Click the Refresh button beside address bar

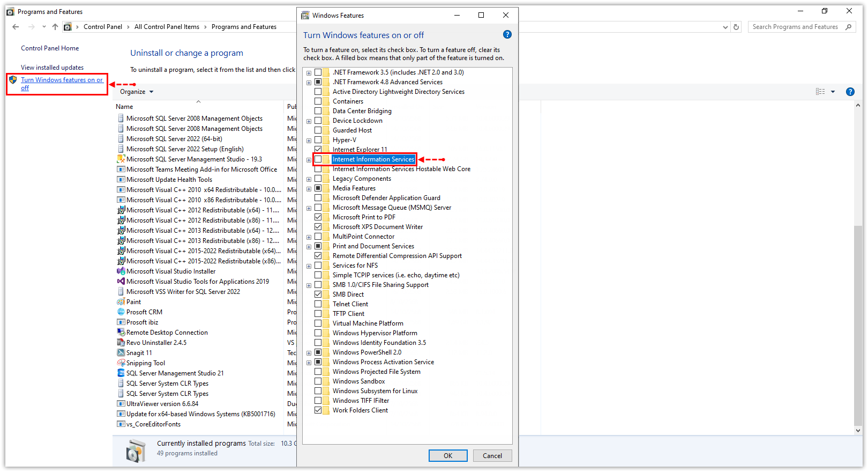(736, 27)
